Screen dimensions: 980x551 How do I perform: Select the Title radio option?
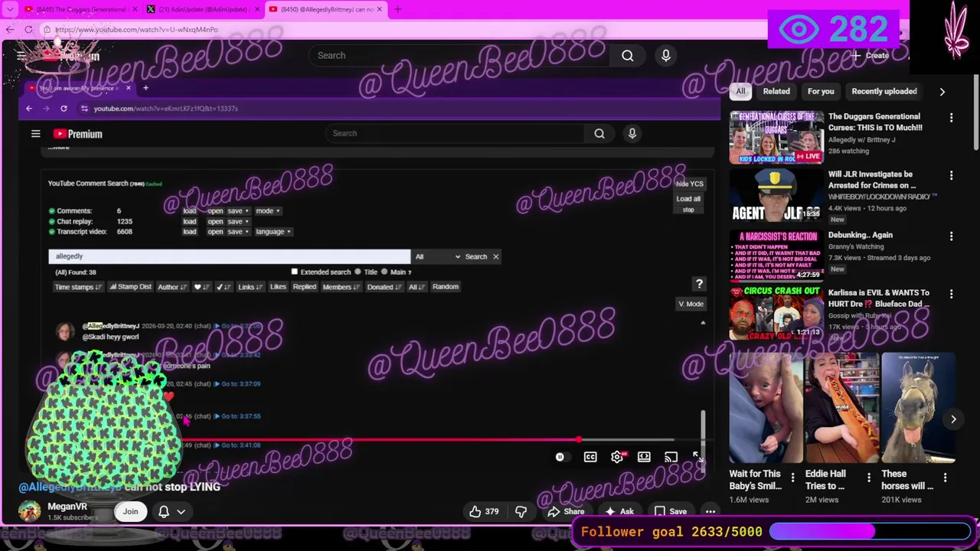coord(358,272)
